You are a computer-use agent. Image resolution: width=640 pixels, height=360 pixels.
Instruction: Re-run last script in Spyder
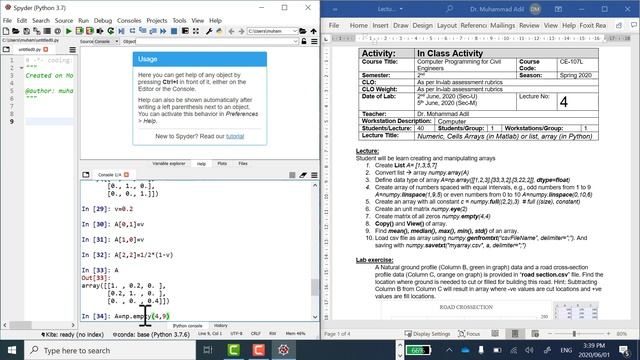(111, 31)
